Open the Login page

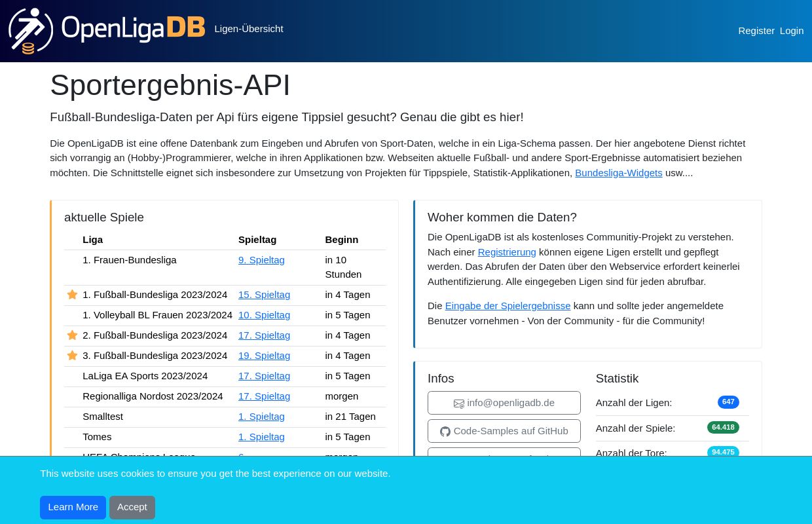[792, 31]
